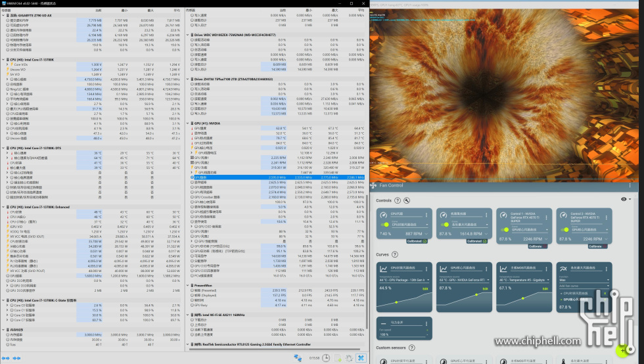The width and height of the screenshot is (644, 364).
Task: Open HWiNFO sensor settings gear icon
Action: 349,358
